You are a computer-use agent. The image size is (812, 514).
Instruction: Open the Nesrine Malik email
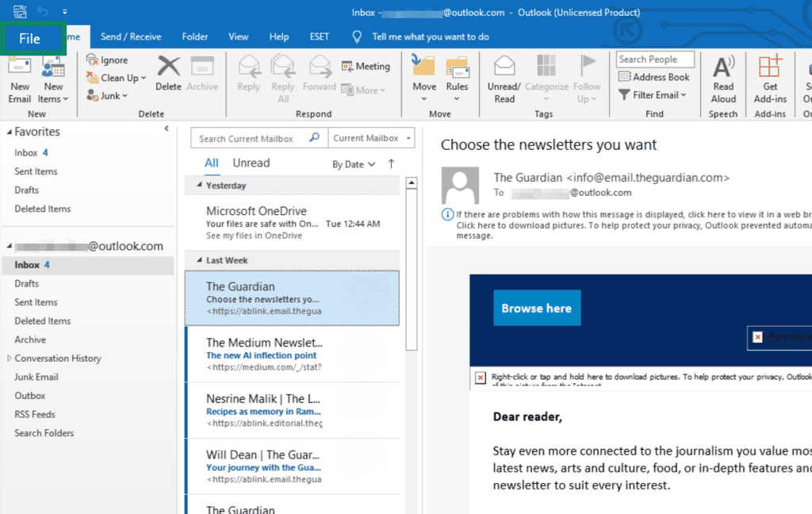293,410
